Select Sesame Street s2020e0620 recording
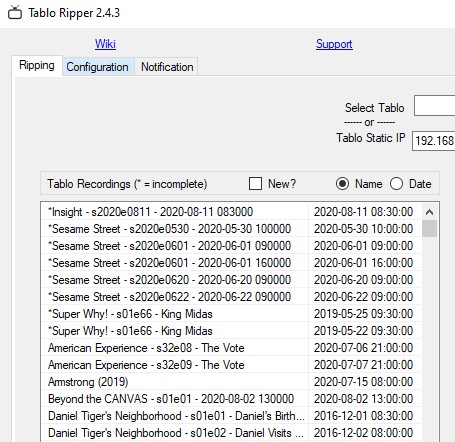This screenshot has width=455, height=442. (x=231, y=280)
